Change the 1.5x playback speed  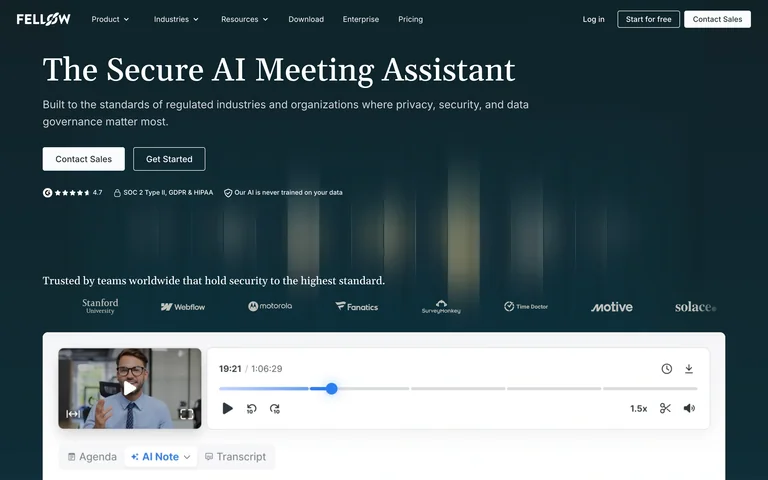click(x=639, y=408)
